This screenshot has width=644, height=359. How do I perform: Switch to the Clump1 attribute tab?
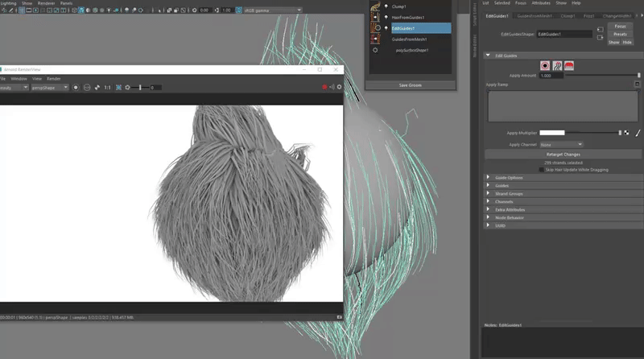(x=568, y=16)
